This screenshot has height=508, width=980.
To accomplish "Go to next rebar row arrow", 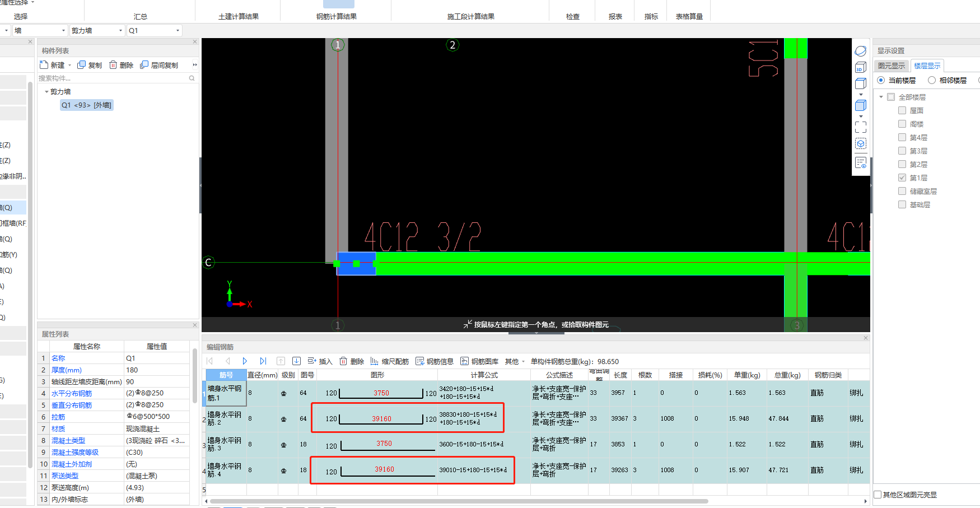I will [x=245, y=361].
